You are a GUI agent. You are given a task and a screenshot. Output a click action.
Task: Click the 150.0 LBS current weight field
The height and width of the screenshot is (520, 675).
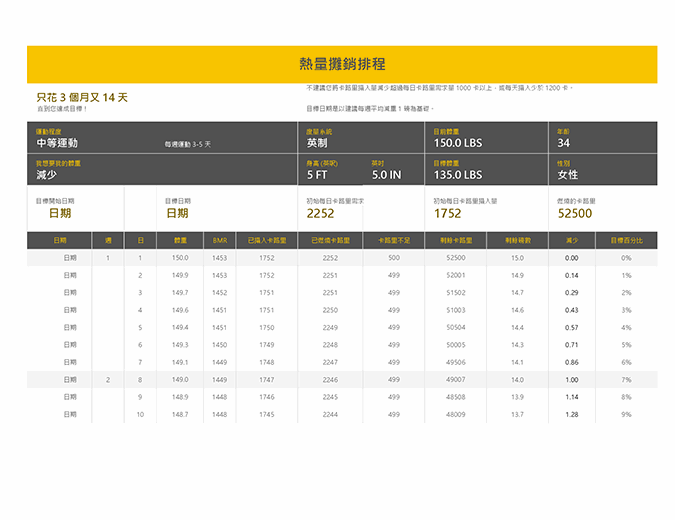click(458, 143)
